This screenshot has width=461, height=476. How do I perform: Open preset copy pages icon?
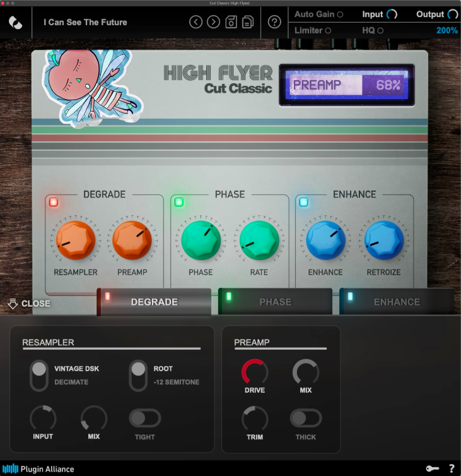(x=248, y=22)
